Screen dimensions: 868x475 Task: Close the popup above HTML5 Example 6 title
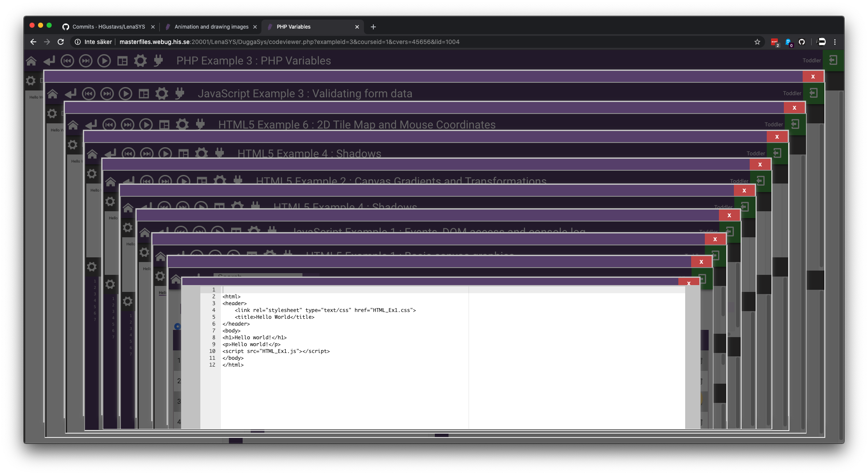(x=795, y=108)
